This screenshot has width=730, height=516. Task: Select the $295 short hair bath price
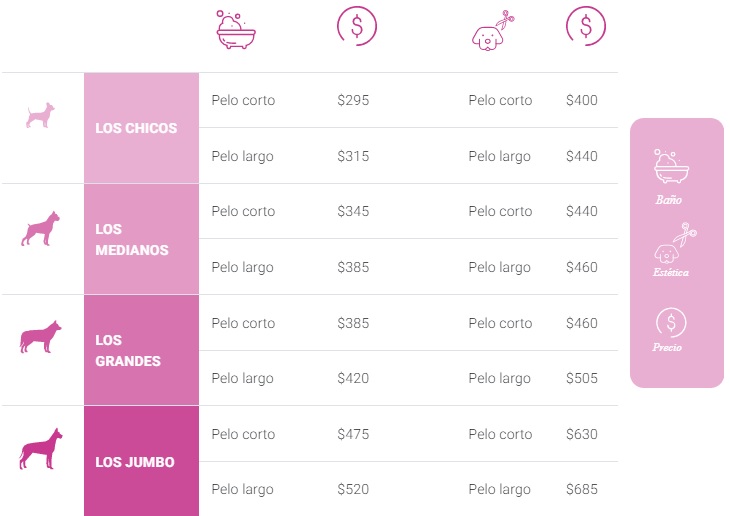[x=353, y=100]
